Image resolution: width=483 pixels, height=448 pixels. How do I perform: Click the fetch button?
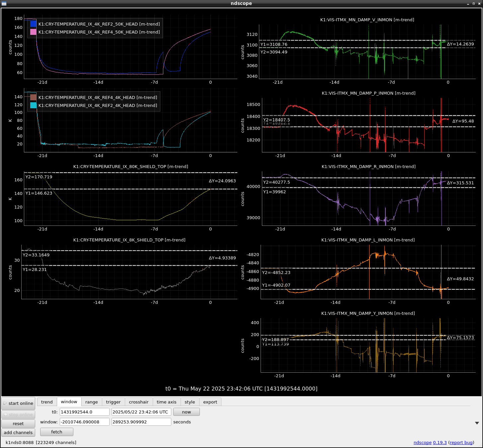(x=57, y=432)
